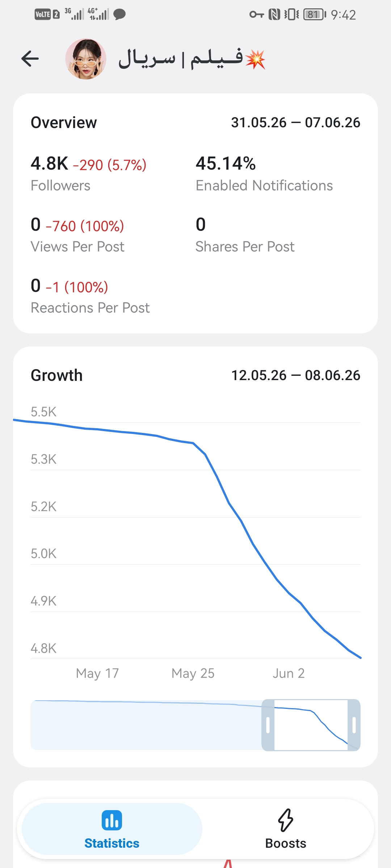Tap the channel name title with explosion emoji
Image resolution: width=391 pixels, height=868 pixels.
[x=192, y=59]
